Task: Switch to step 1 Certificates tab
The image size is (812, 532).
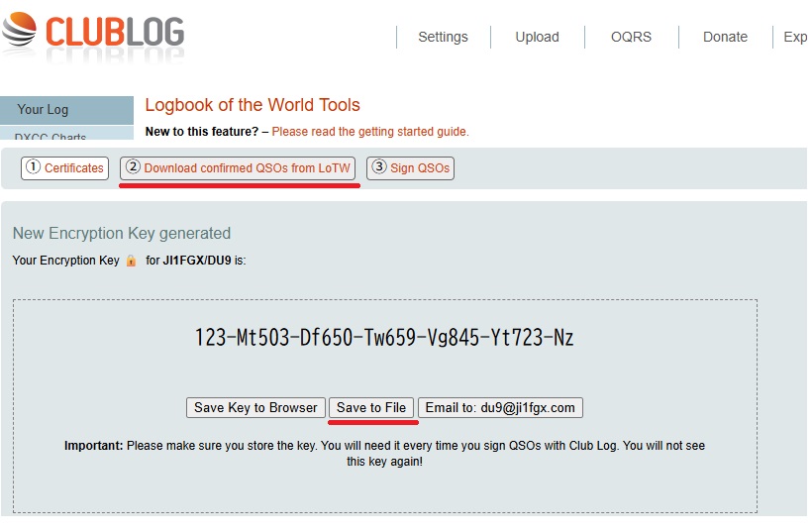Action: 64,168
